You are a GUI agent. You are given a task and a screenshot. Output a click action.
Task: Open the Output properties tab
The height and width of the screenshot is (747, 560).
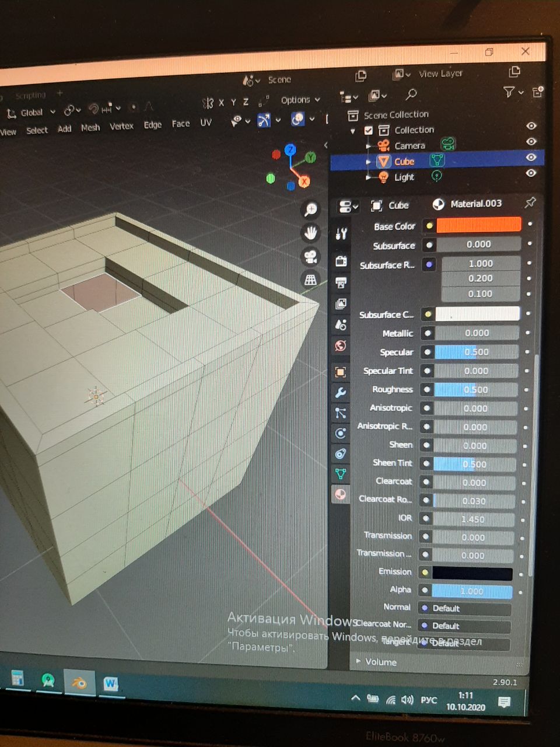(x=341, y=283)
